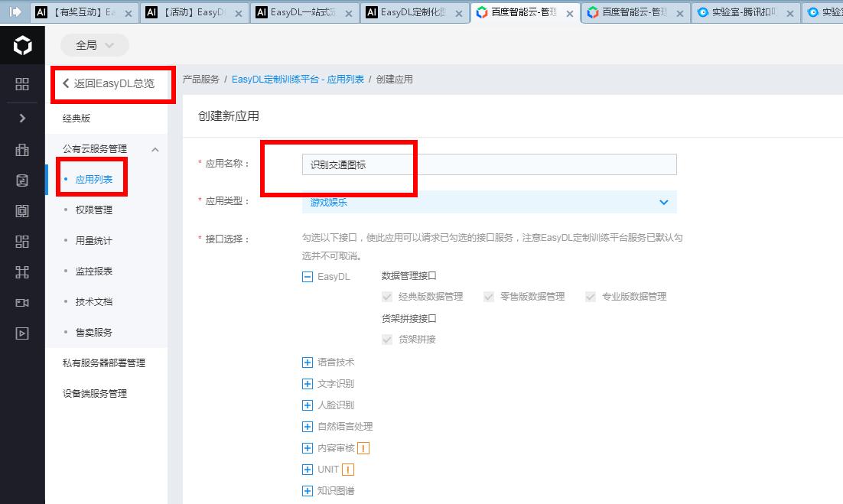Image resolution: width=843 pixels, height=504 pixels.
Task: Open the building icon in dark sidebar
Action: coord(22,150)
